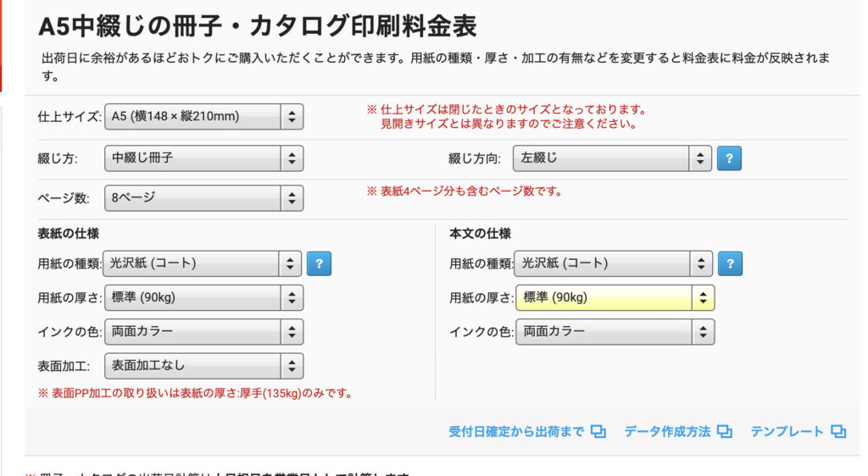Click the テンプレート link

point(787,432)
